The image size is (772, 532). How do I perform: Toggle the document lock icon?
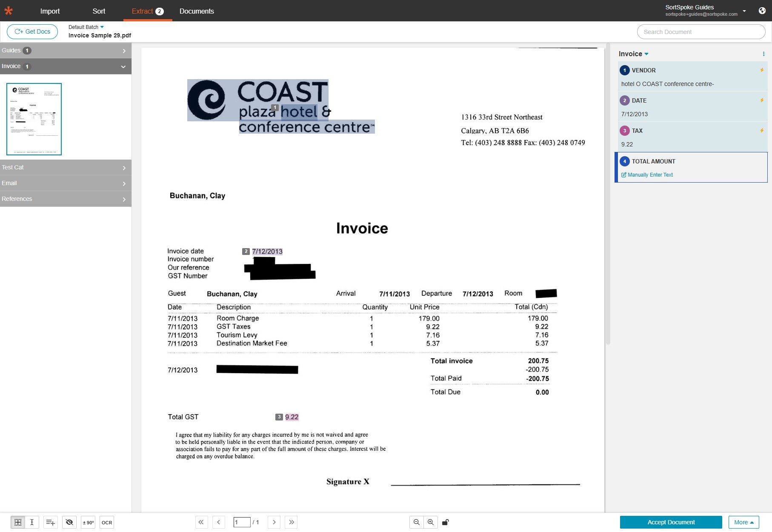445,522
